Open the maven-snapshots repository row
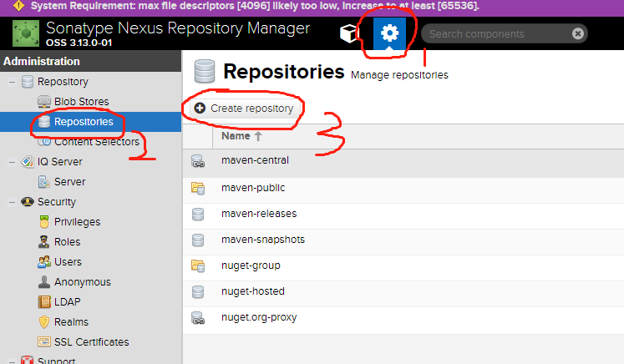 click(403, 242)
